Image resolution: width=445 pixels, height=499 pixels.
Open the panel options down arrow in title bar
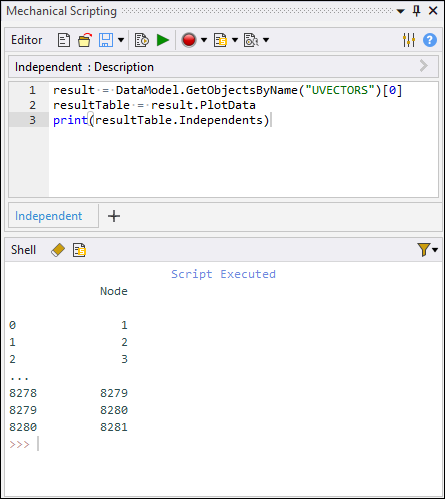coord(401,11)
